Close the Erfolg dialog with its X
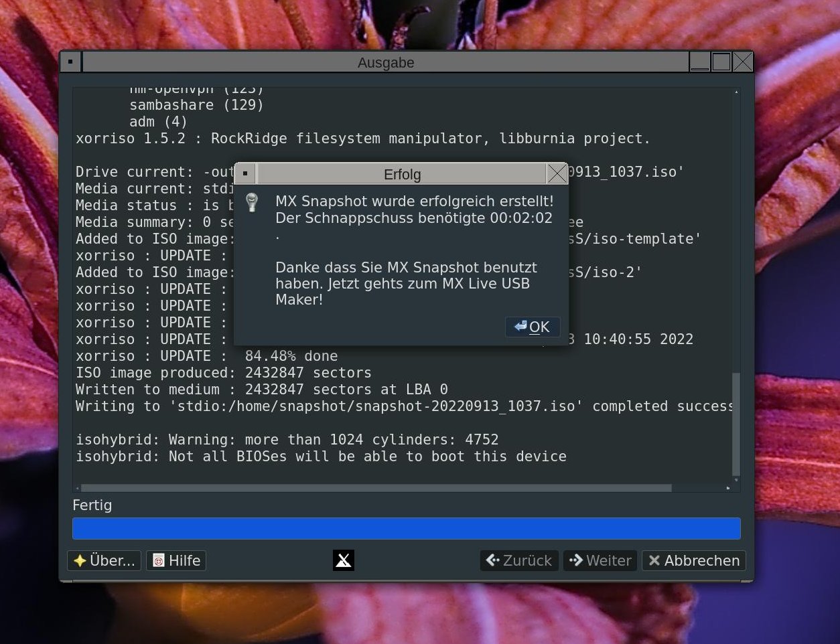This screenshot has width=840, height=644. 557,174
